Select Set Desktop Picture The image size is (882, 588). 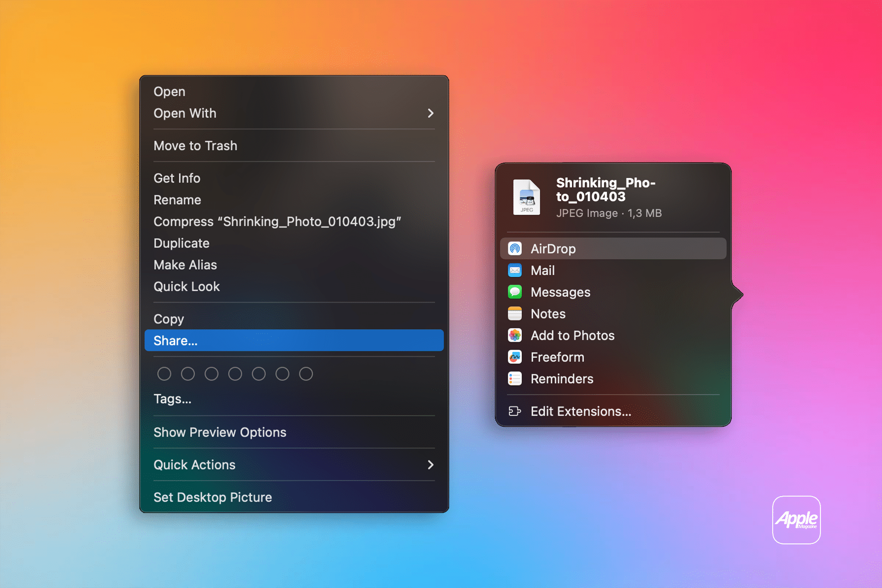294,497
